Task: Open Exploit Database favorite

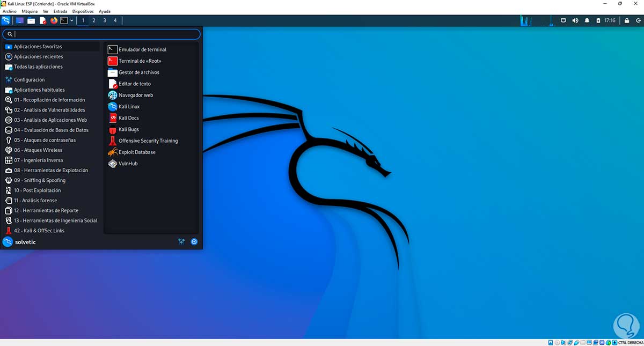Action: click(152, 152)
